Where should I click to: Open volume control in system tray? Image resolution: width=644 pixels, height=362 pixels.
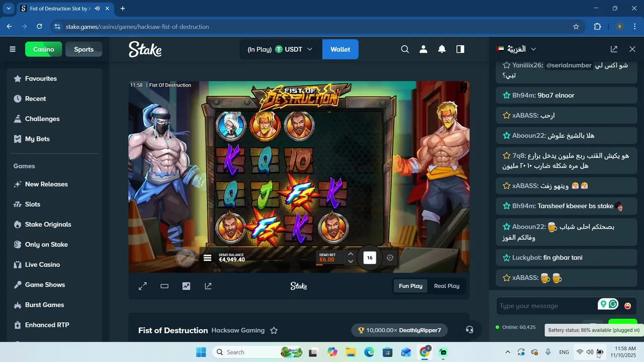(590, 352)
